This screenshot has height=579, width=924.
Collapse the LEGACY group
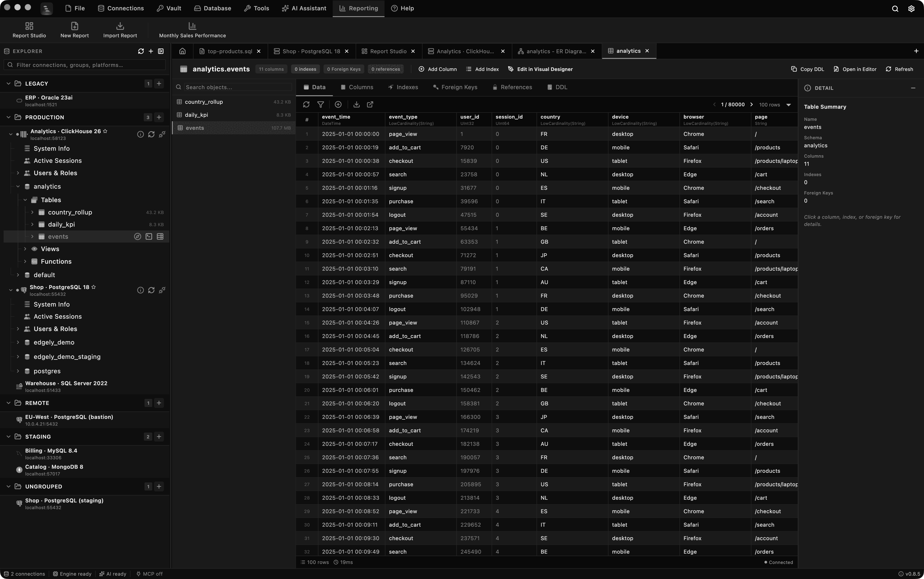9,84
